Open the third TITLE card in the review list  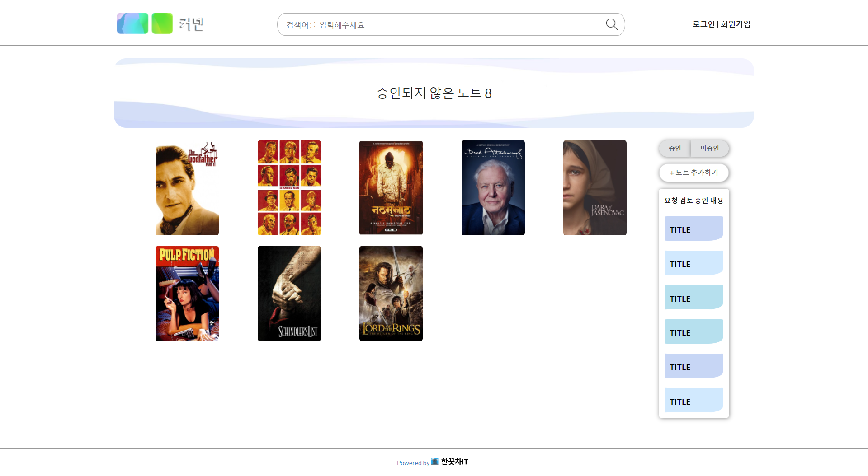[694, 297]
